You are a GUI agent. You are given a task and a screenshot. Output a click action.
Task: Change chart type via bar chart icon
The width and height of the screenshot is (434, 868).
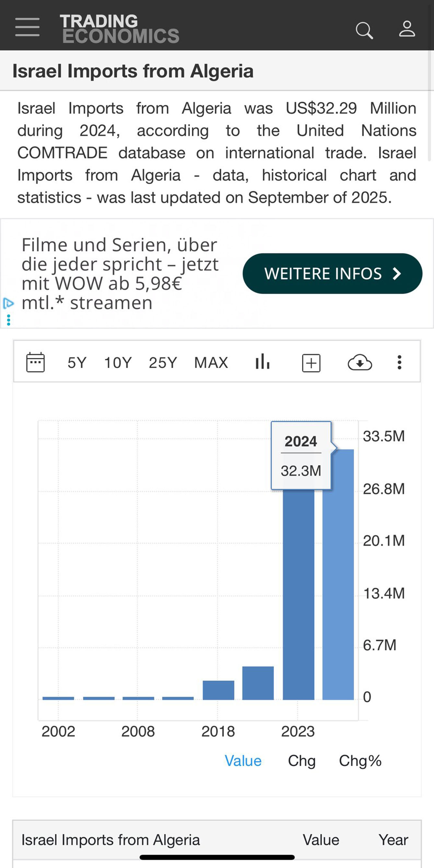262,363
